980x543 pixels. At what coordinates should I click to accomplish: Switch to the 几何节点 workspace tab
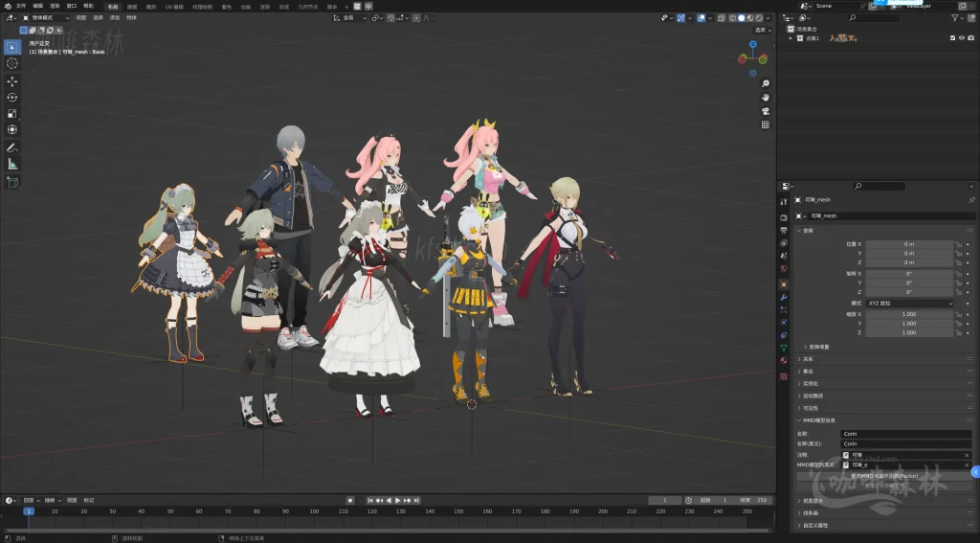click(x=307, y=7)
